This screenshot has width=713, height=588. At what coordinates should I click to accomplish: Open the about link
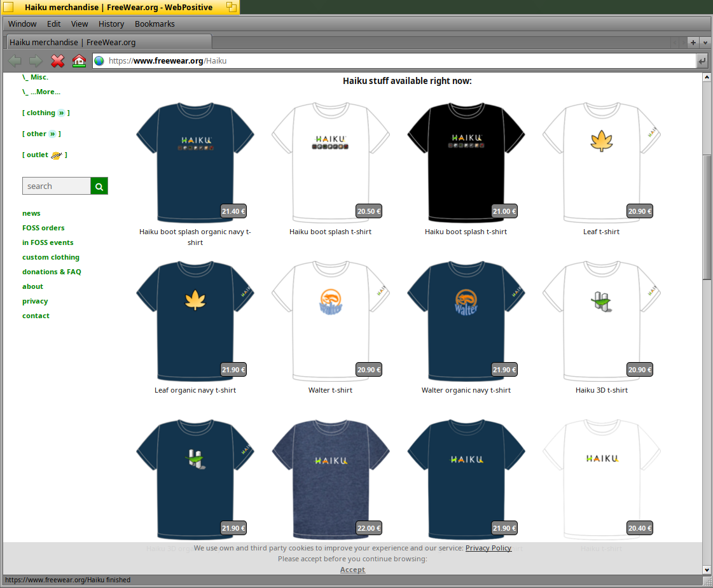(x=32, y=286)
